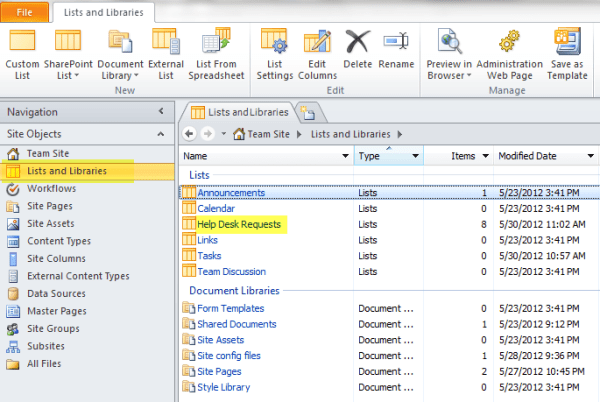Collapse the Navigation pane

point(160,112)
